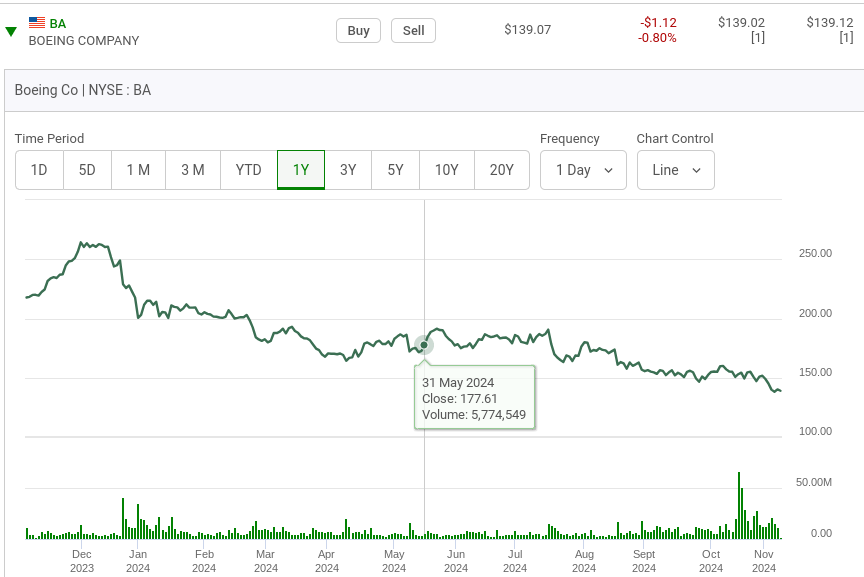This screenshot has width=864, height=577.
Task: Click the ask price $139.12
Action: 830,23
